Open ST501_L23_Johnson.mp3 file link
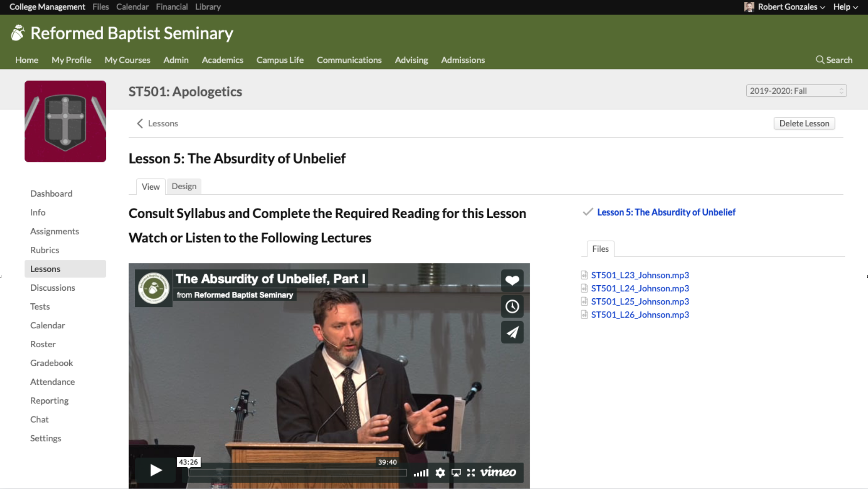 [x=640, y=275]
